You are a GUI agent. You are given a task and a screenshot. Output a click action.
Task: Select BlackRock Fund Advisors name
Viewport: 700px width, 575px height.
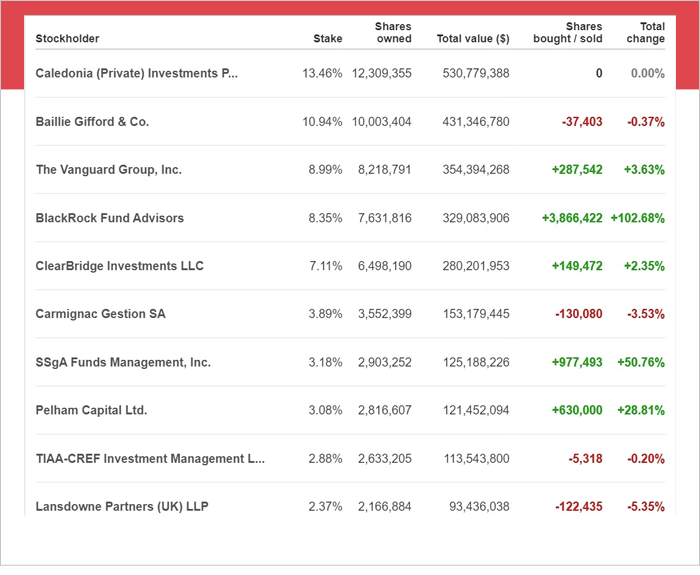pyautogui.click(x=110, y=218)
